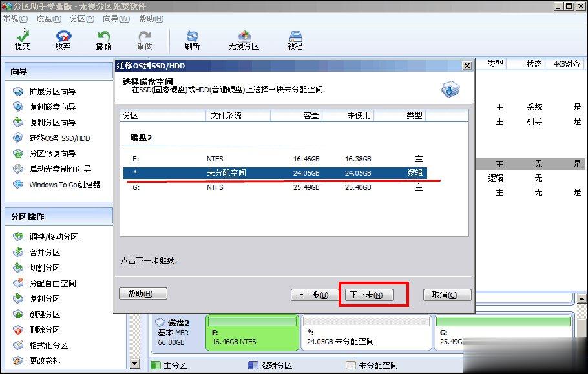
Task: Select the 格式化分区 operation icon
Action: tap(18, 345)
